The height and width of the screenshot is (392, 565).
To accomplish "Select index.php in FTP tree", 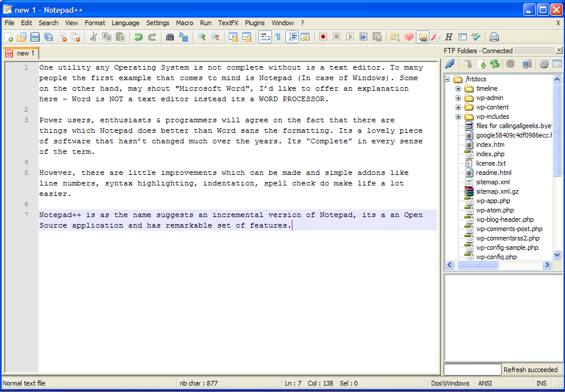I will click(490, 154).
